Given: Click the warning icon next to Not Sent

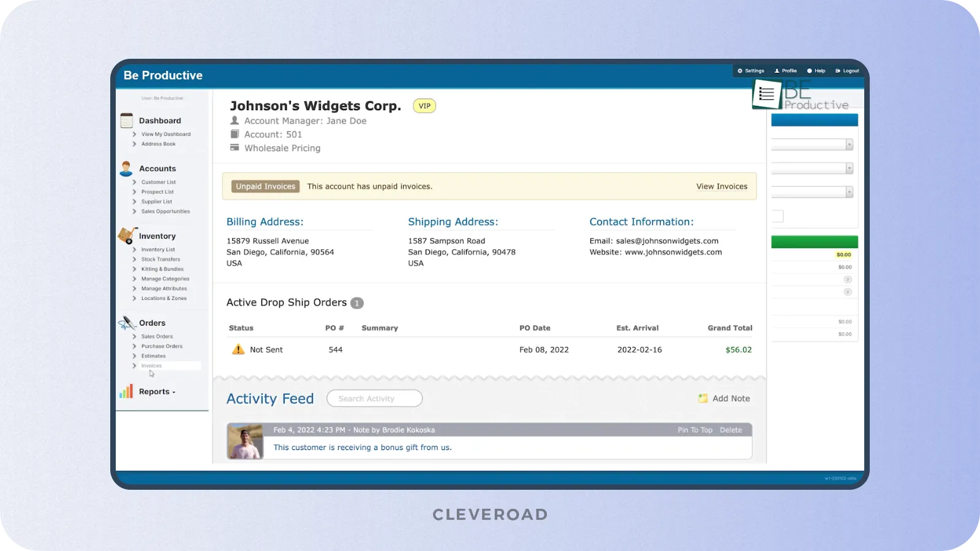Looking at the screenshot, I should coord(237,349).
